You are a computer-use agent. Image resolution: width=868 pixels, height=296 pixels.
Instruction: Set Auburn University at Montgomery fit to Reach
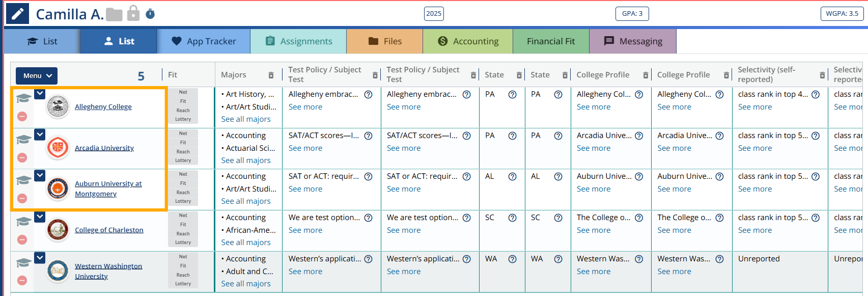click(x=183, y=193)
